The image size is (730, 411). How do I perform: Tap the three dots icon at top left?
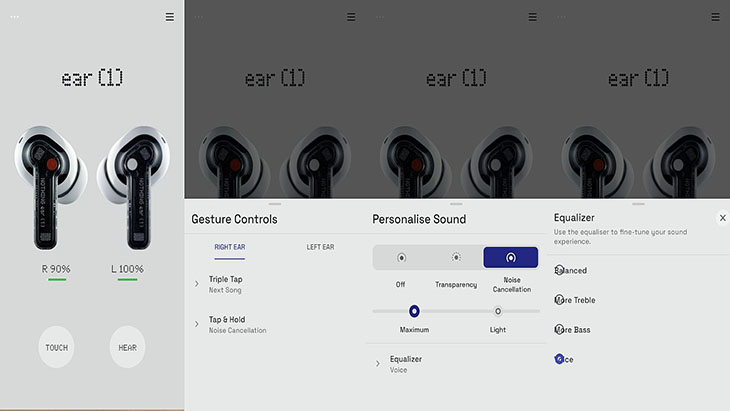click(15, 17)
